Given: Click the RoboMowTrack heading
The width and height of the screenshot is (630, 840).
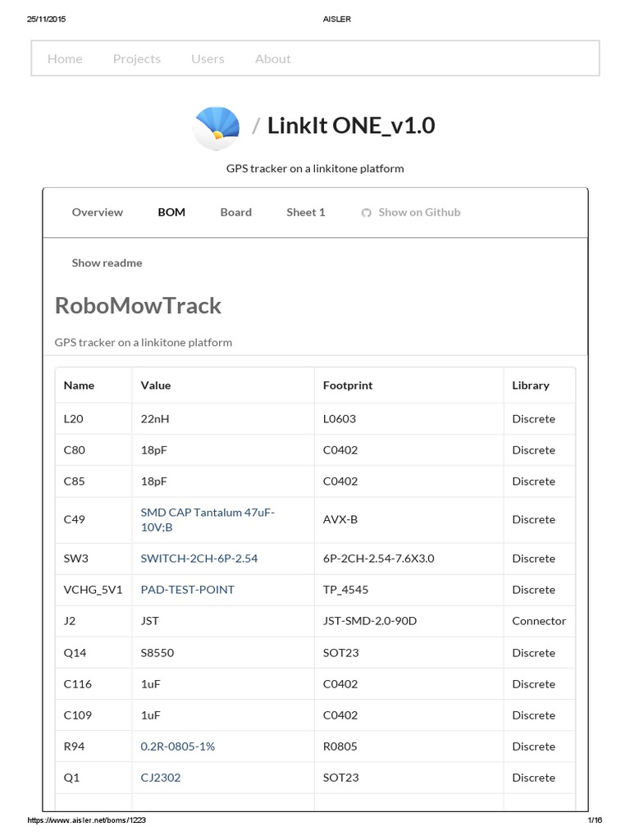Looking at the screenshot, I should coord(138,306).
